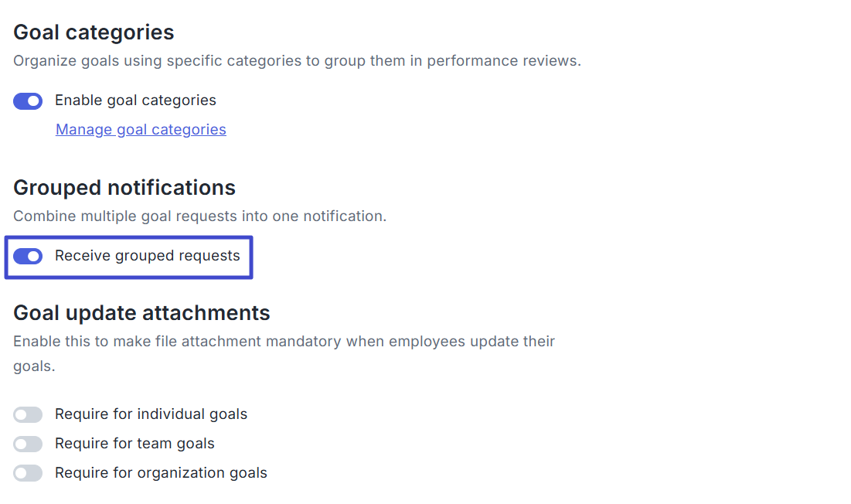Select the Goal categories section heading
The image size is (851, 504).
pyautogui.click(x=94, y=32)
